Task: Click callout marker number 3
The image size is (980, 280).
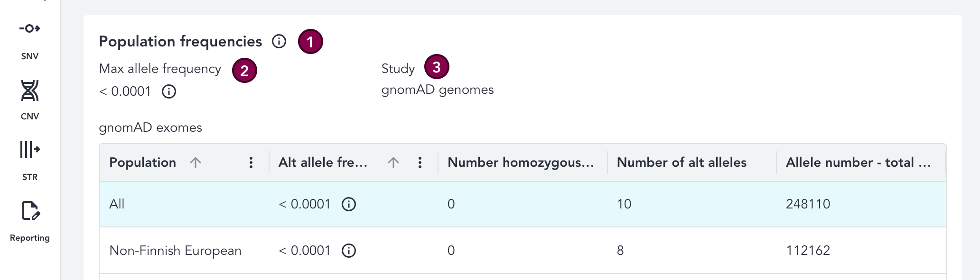Action: (x=437, y=67)
